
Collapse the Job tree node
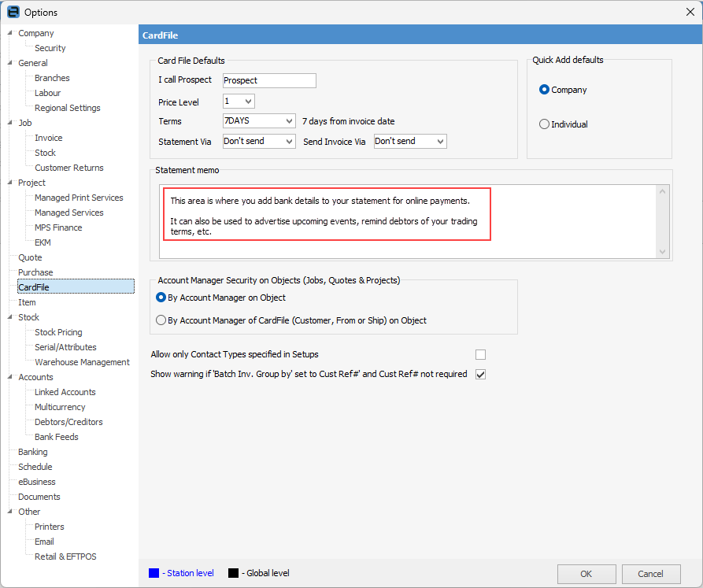click(x=10, y=122)
